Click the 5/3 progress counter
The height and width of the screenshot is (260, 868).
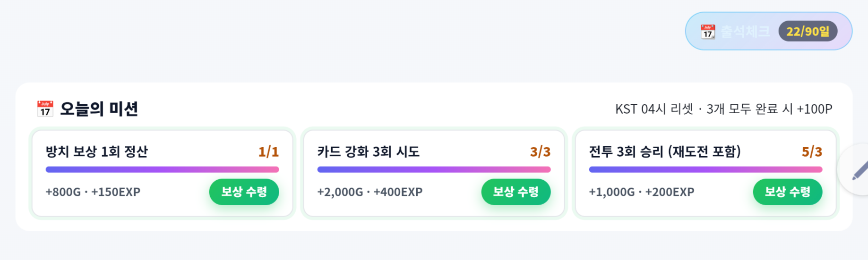click(812, 151)
